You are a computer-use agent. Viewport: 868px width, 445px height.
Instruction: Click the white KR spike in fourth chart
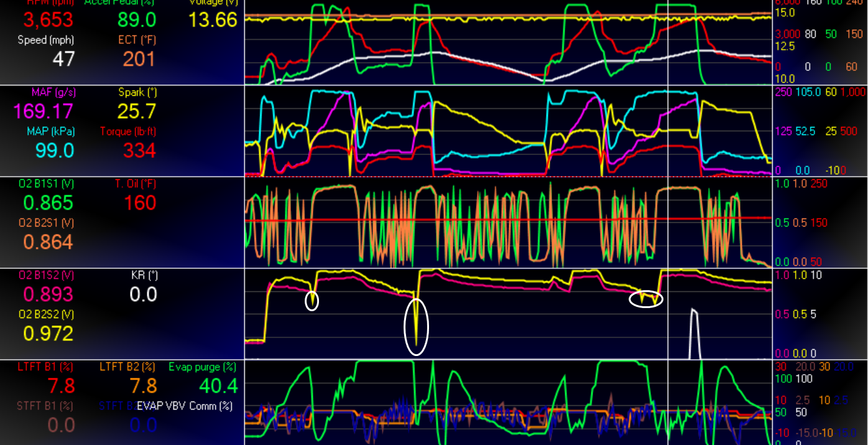click(693, 334)
